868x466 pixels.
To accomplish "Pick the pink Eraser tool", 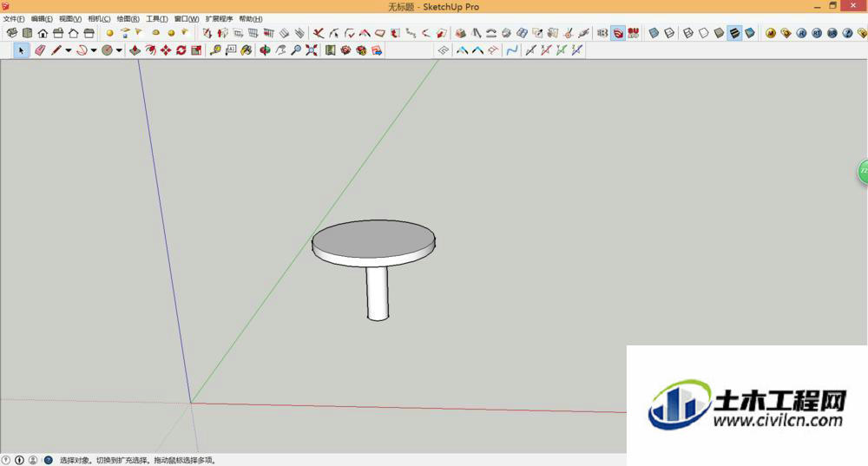I will 40,50.
